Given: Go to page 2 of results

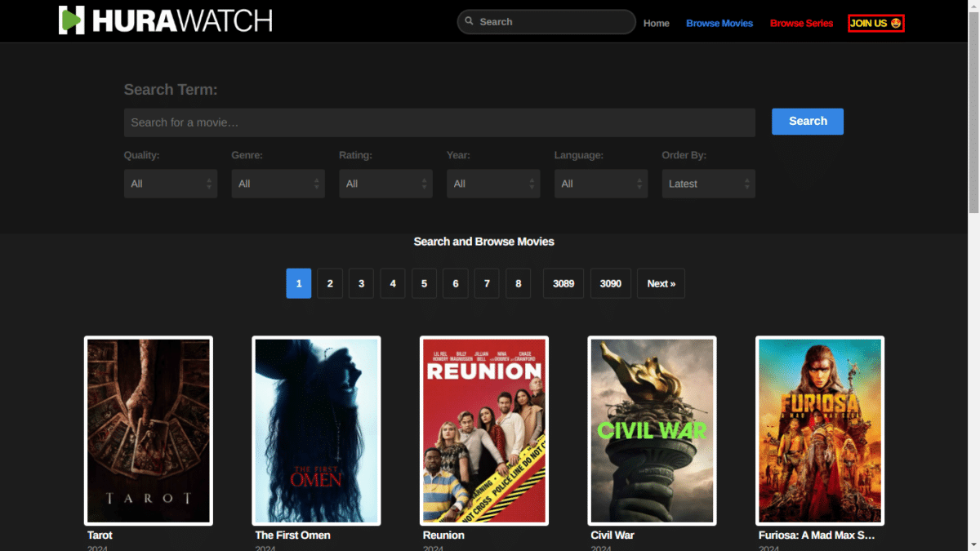Looking at the screenshot, I should click(x=330, y=283).
